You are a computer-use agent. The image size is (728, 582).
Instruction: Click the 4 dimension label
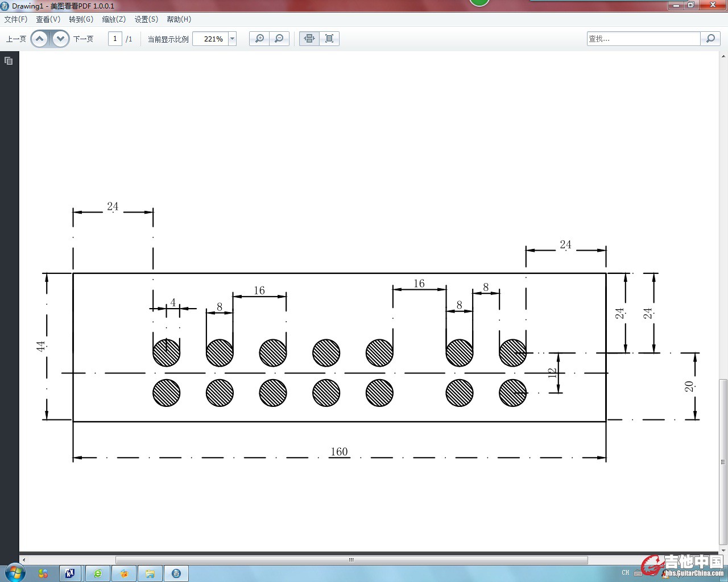[173, 303]
